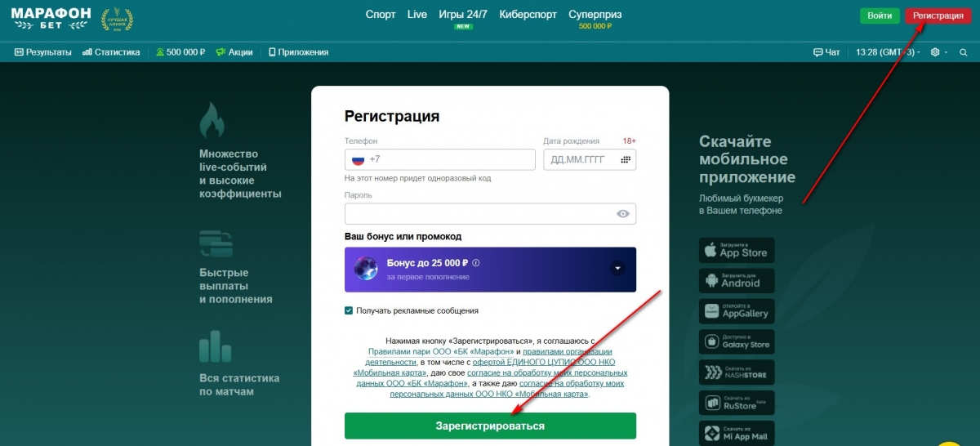Click the Marathon Bet logo
This screenshot has width=980, height=446.
click(x=51, y=18)
